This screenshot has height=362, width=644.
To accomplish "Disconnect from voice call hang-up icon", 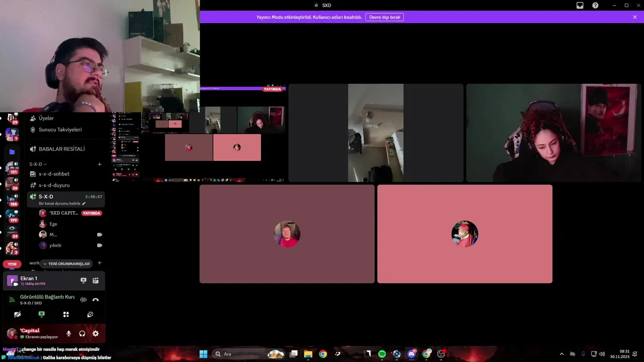I will [x=96, y=300].
